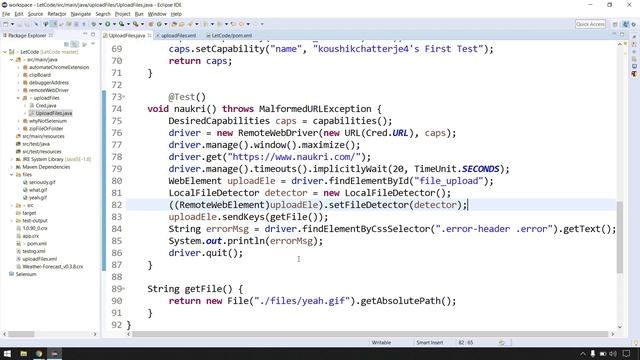This screenshot has width=640, height=360.
Task: Click Collapse All in Package Explorer
Action: tap(67, 44)
